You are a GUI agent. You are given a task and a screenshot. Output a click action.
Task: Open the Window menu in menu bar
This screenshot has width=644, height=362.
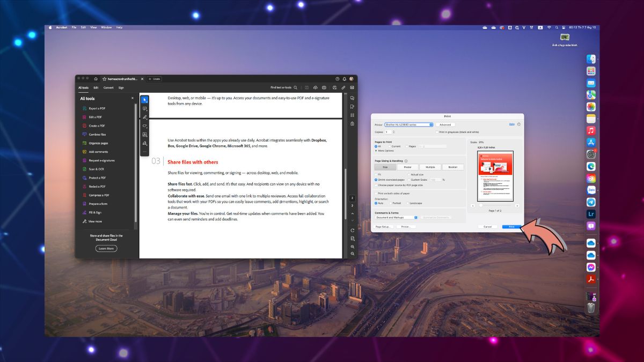point(106,27)
